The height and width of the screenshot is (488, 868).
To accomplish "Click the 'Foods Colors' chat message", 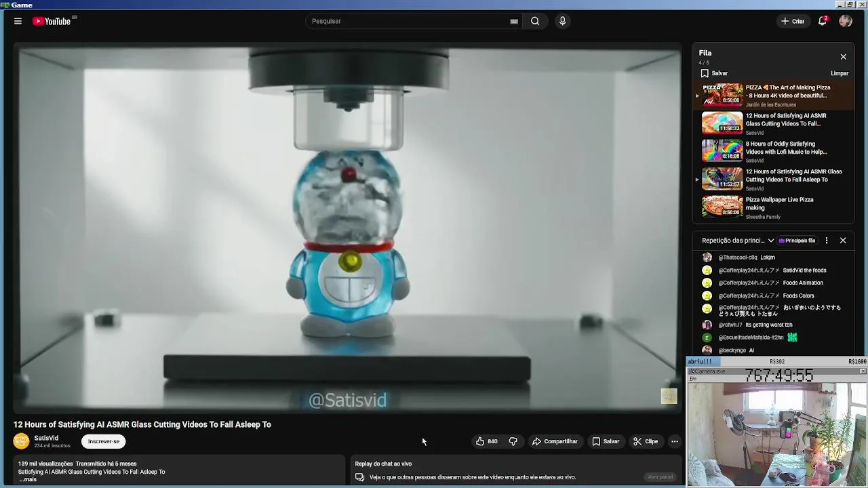I will 798,296.
